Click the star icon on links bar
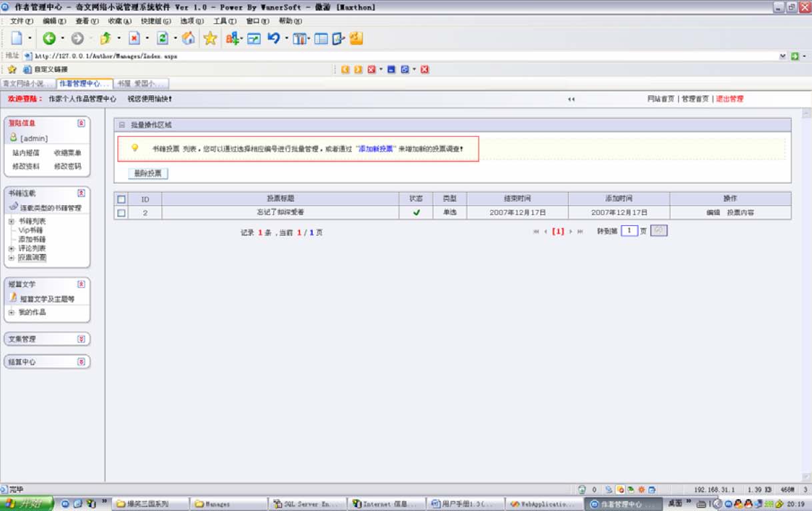Viewport: 812px width, 511px height. point(12,69)
